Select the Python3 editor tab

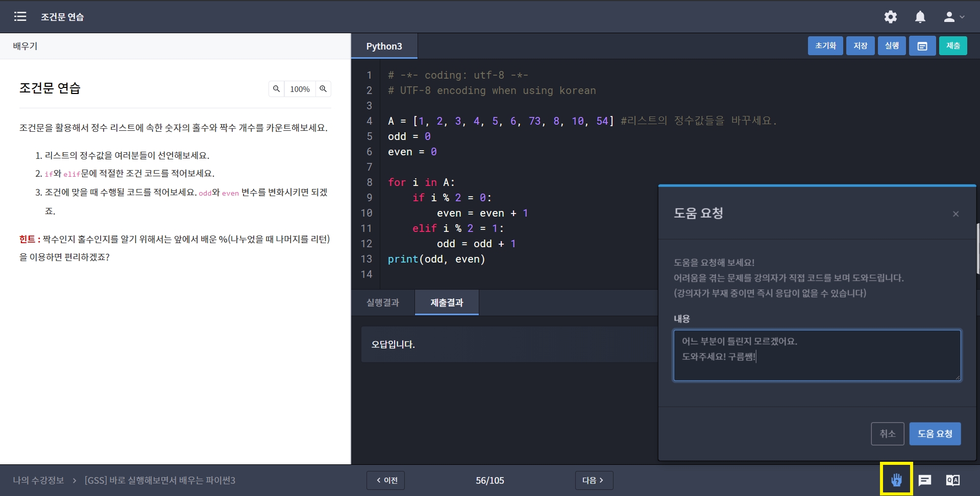coord(384,46)
